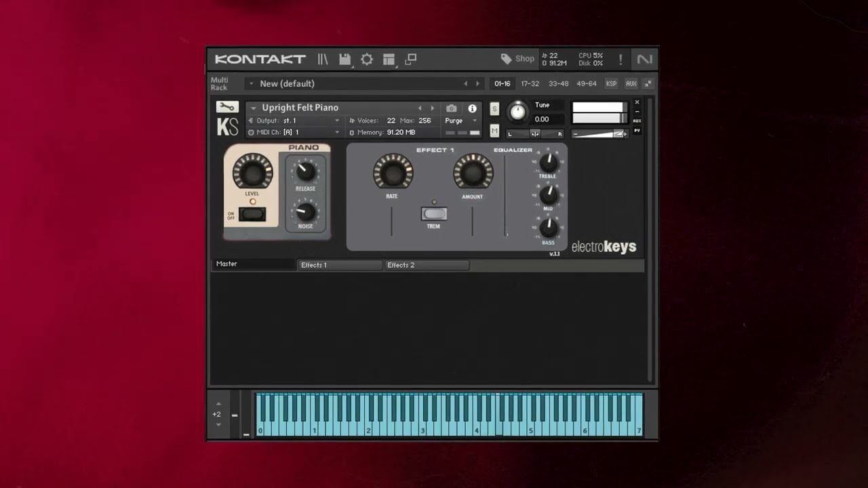The height and width of the screenshot is (488, 868).
Task: Click the minimized view windows icon
Action: point(410,59)
